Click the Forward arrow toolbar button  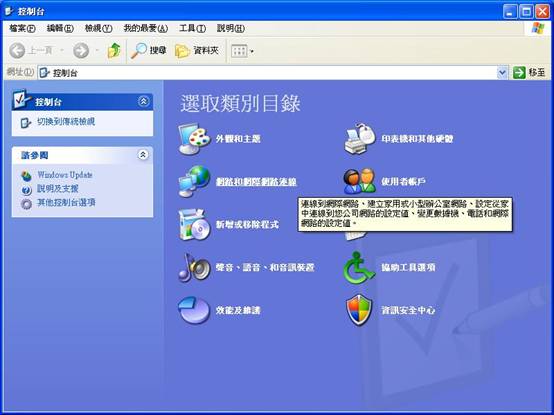pyautogui.click(x=81, y=51)
